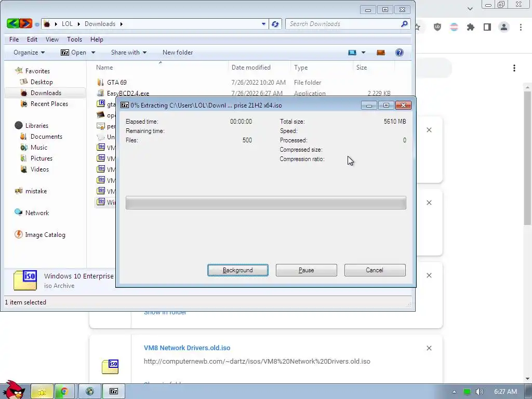This screenshot has width=532, height=399.
Task: Click the iso file icon in details pane
Action: [x=25, y=280]
